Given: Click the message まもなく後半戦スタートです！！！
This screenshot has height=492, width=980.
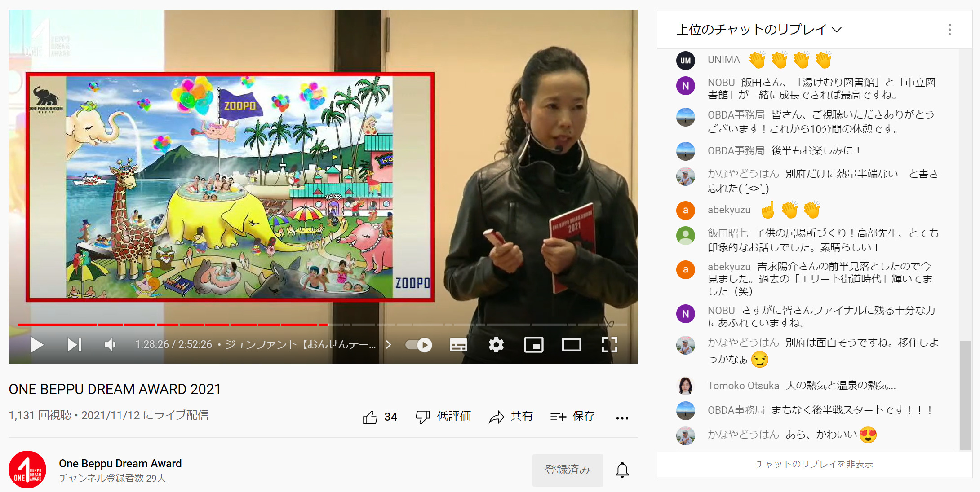Looking at the screenshot, I should click(852, 410).
